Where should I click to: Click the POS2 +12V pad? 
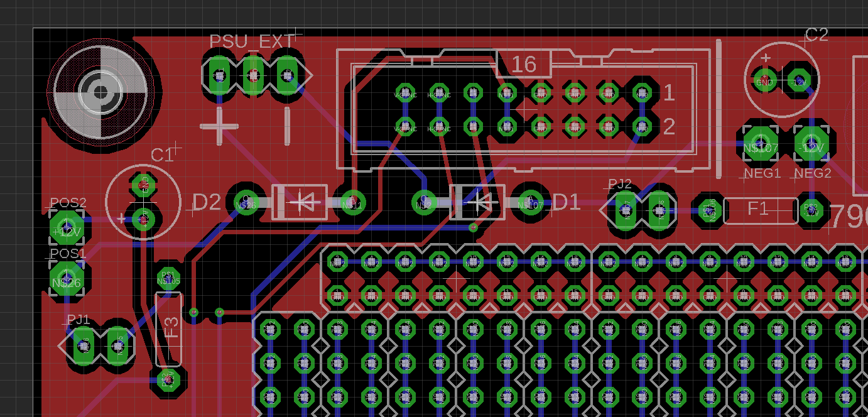tap(67, 227)
